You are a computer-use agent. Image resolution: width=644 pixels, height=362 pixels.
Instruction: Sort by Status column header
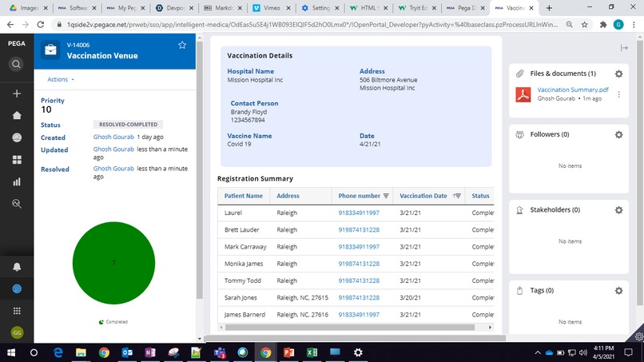click(480, 196)
